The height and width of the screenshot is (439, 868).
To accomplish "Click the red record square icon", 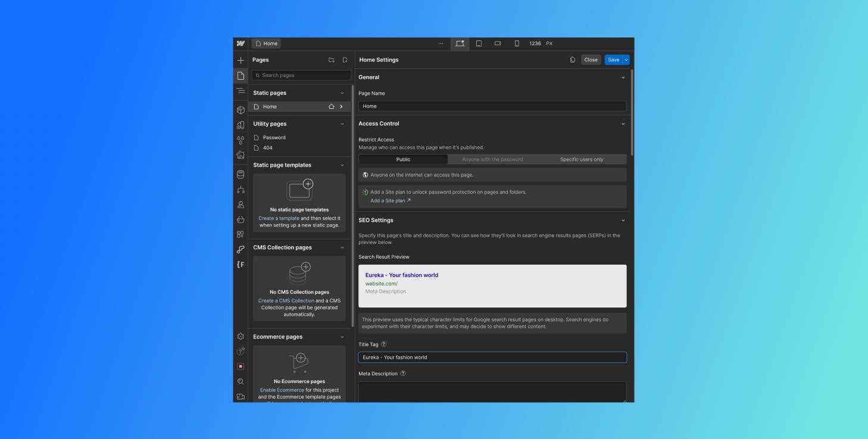I will click(x=241, y=366).
